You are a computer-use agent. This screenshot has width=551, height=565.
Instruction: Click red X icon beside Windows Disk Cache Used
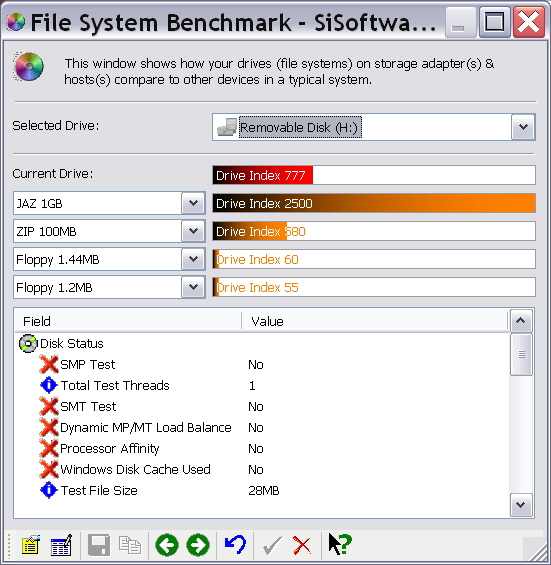pos(49,469)
